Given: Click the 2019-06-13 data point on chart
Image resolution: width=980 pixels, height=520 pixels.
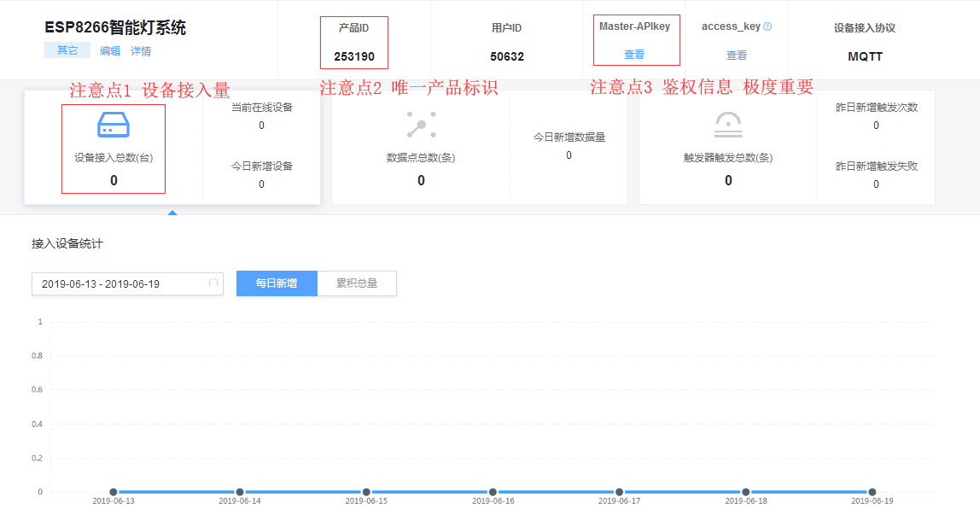Looking at the screenshot, I should [114, 492].
